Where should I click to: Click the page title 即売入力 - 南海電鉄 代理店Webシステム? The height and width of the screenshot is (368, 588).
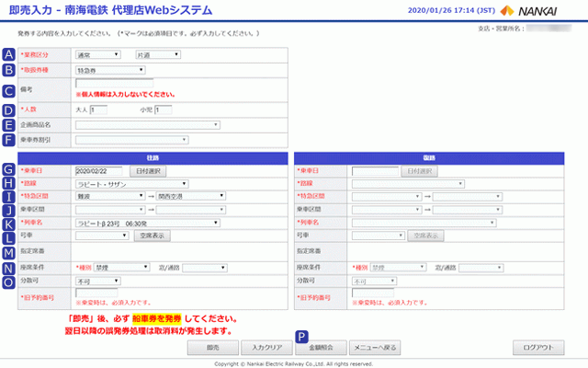(110, 10)
